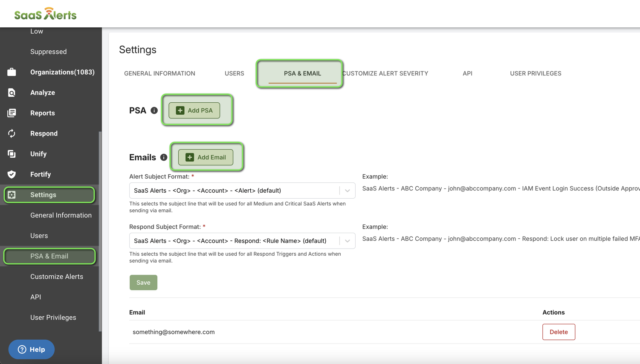Click the SaaS Alerts logo
This screenshot has height=364, width=640.
[45, 14]
